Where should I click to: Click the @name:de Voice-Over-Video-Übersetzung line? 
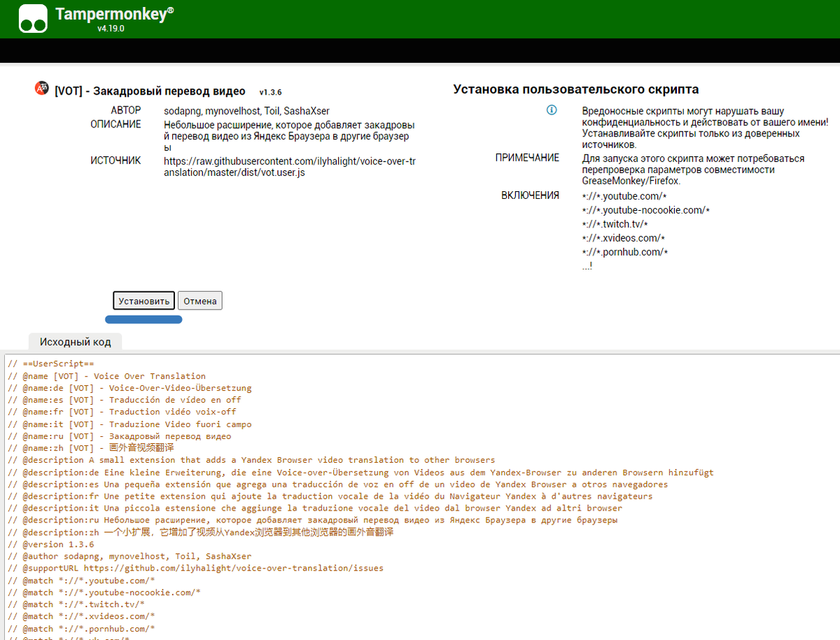point(129,388)
